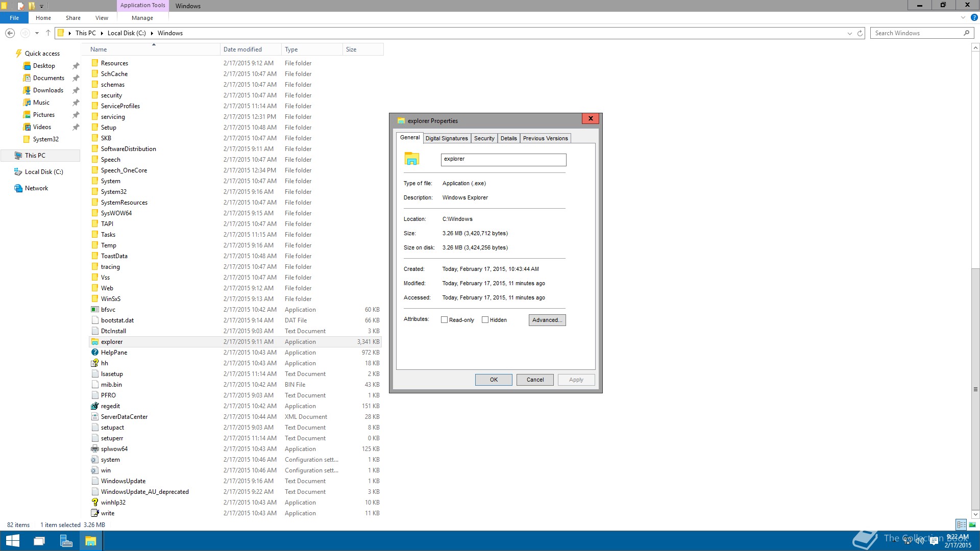Open the File ribbon tab
This screenshot has width=980, height=551.
click(14, 18)
